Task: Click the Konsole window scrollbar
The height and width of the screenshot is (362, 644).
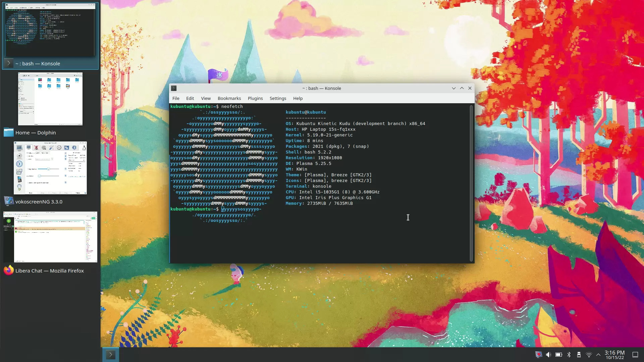Action: 471,183
